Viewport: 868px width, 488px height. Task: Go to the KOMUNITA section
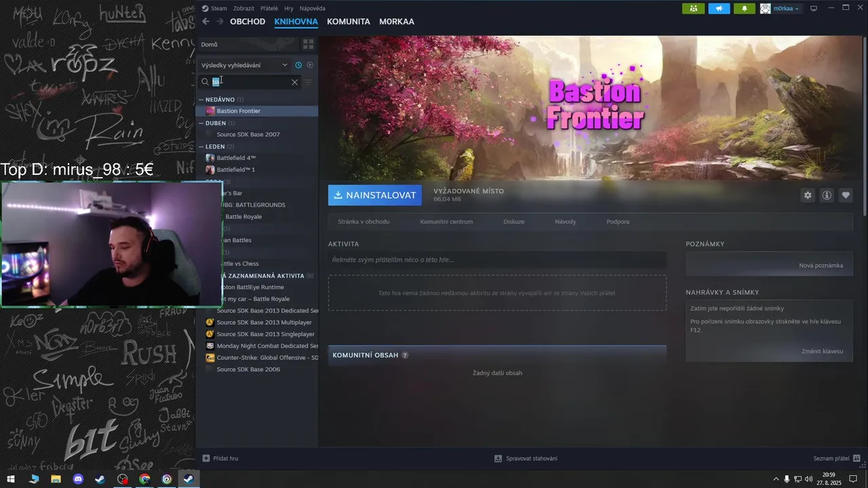coord(349,22)
